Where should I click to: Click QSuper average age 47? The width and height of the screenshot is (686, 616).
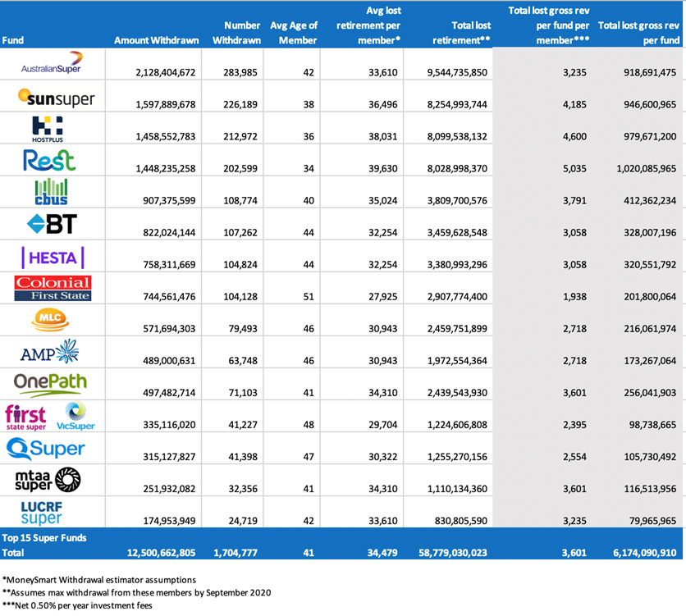[309, 456]
